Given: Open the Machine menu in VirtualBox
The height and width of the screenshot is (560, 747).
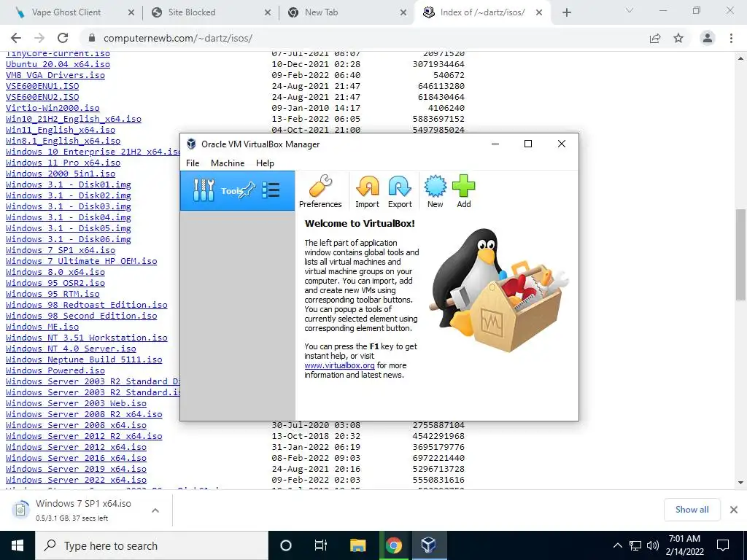Looking at the screenshot, I should pyautogui.click(x=228, y=163).
